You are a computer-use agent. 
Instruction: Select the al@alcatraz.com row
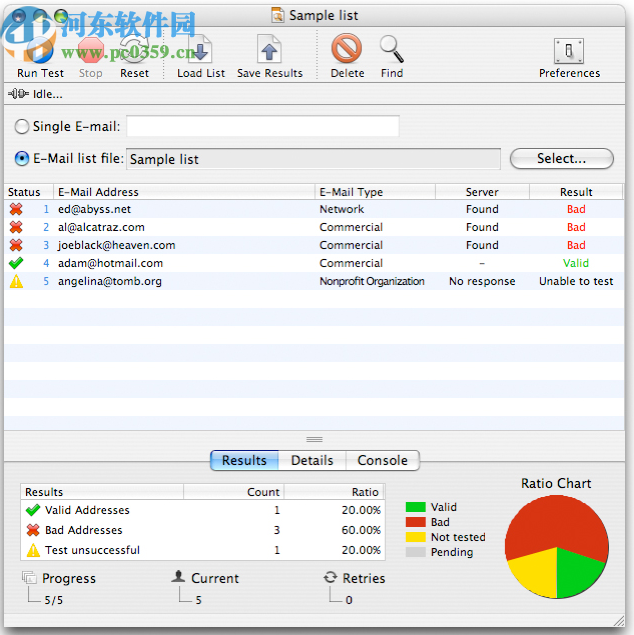point(314,227)
